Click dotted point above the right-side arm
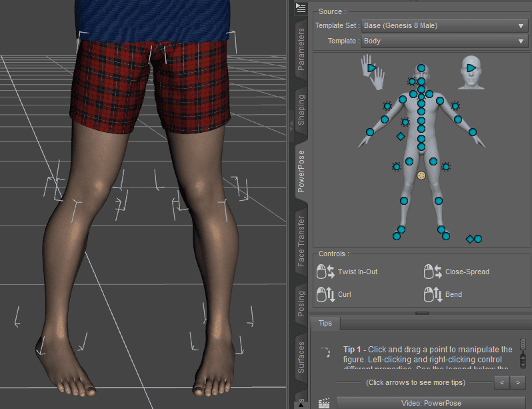Image resolution: width=532 pixels, height=409 pixels. point(455,106)
